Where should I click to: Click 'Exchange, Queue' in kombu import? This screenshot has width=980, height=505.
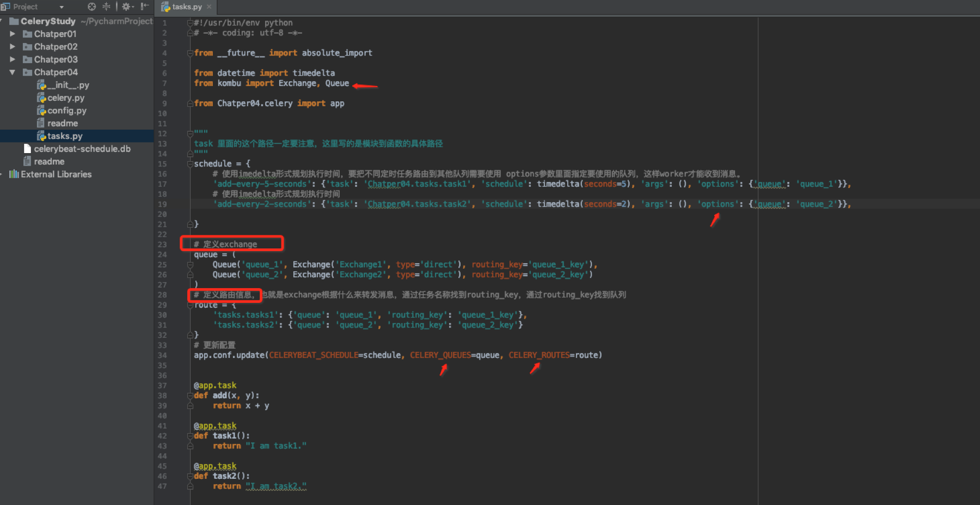pos(314,83)
